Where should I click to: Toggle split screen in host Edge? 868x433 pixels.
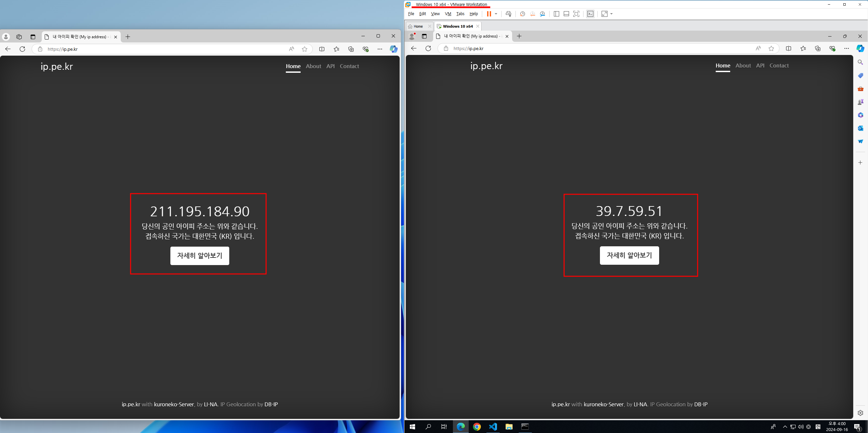coord(322,49)
